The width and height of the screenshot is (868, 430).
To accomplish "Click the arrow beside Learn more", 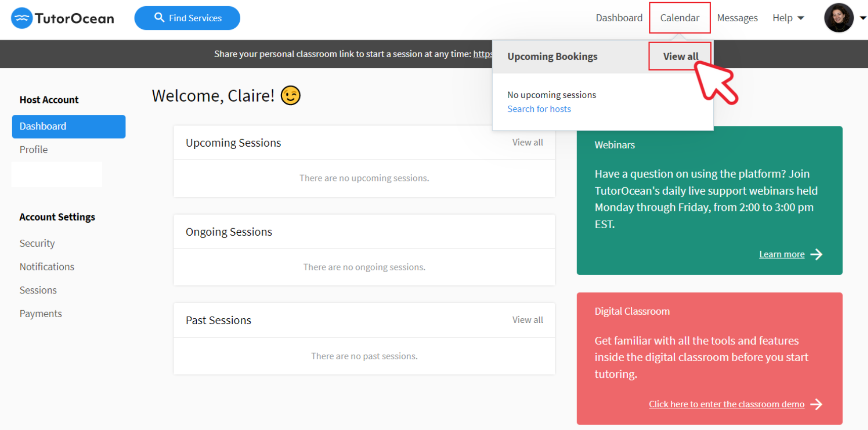I will (x=816, y=254).
